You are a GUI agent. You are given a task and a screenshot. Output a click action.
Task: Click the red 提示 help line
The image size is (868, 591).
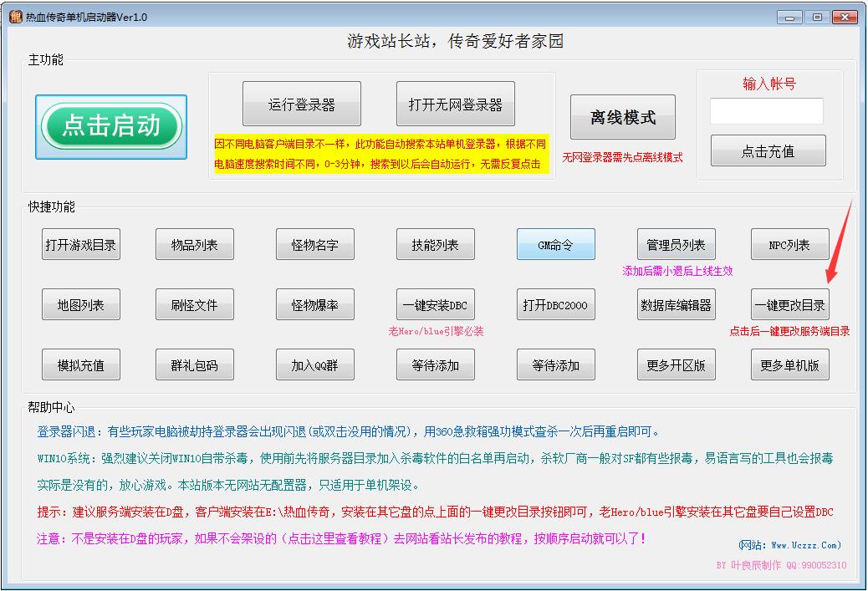(x=435, y=512)
